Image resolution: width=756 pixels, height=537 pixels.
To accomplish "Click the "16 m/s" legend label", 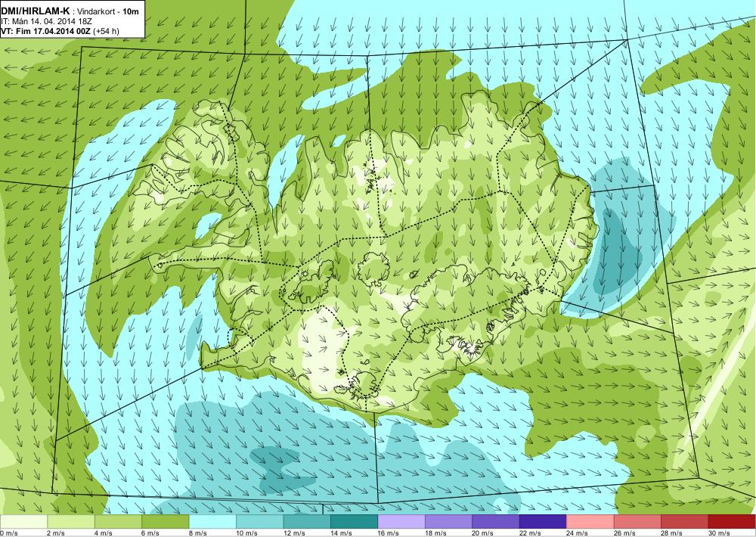I will pyautogui.click(x=388, y=533).
